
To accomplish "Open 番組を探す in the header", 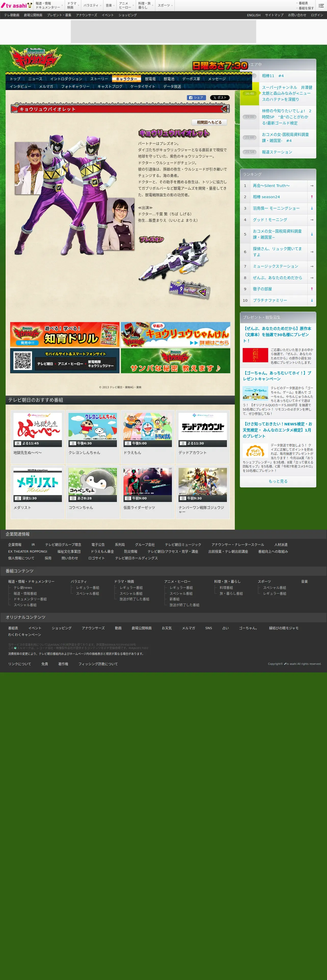I will click(x=306, y=8).
